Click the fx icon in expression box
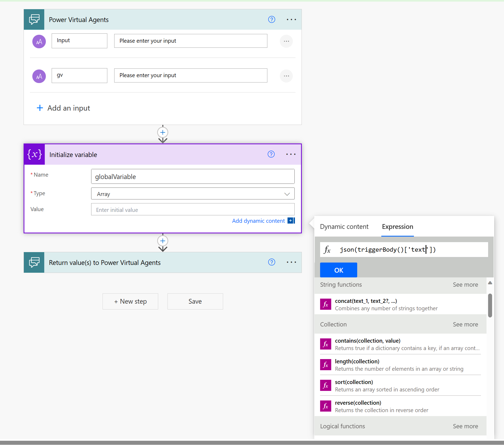 click(327, 250)
